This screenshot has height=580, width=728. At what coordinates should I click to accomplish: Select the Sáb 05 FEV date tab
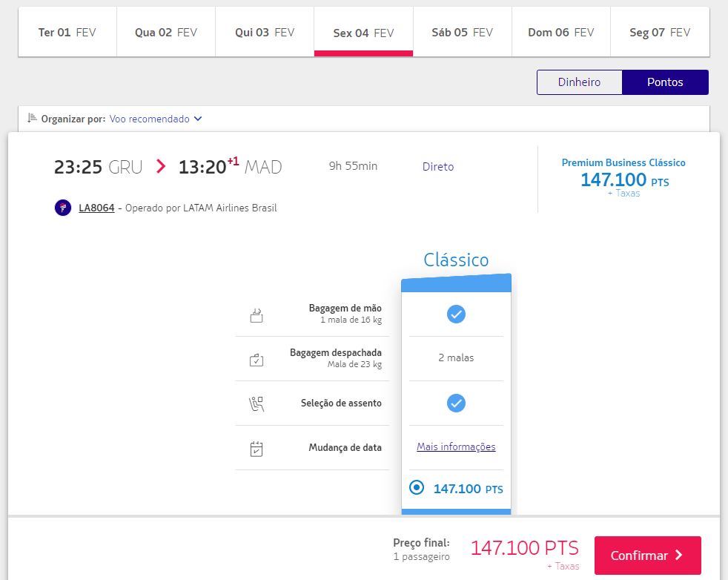[462, 32]
